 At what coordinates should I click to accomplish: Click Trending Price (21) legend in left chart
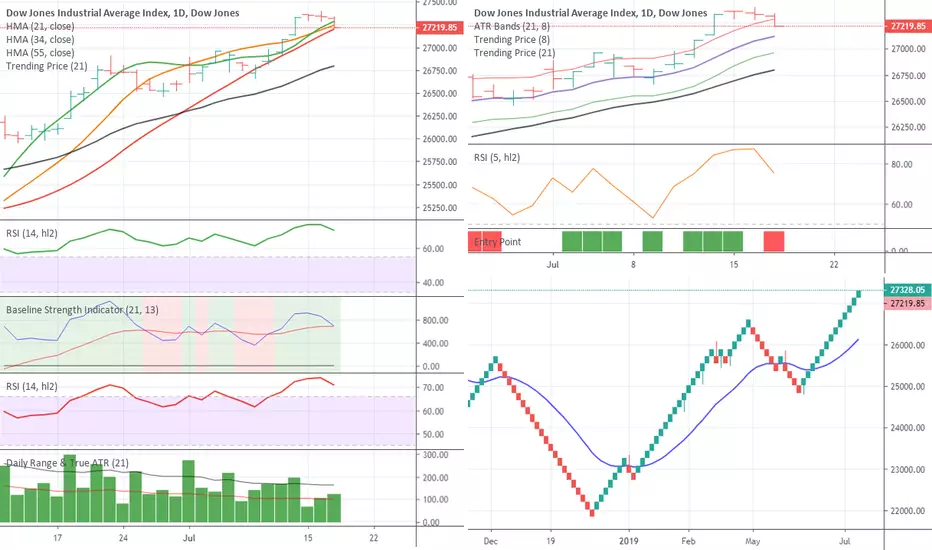(x=47, y=66)
